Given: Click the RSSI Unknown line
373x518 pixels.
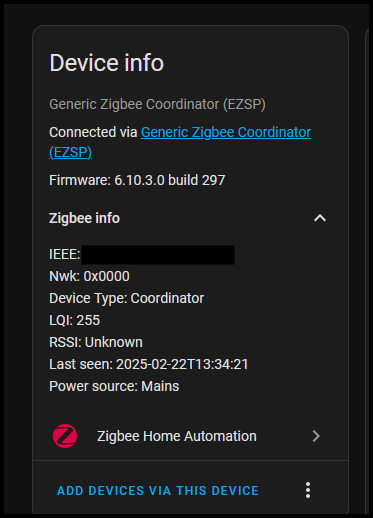Looking at the screenshot, I should click(96, 342).
